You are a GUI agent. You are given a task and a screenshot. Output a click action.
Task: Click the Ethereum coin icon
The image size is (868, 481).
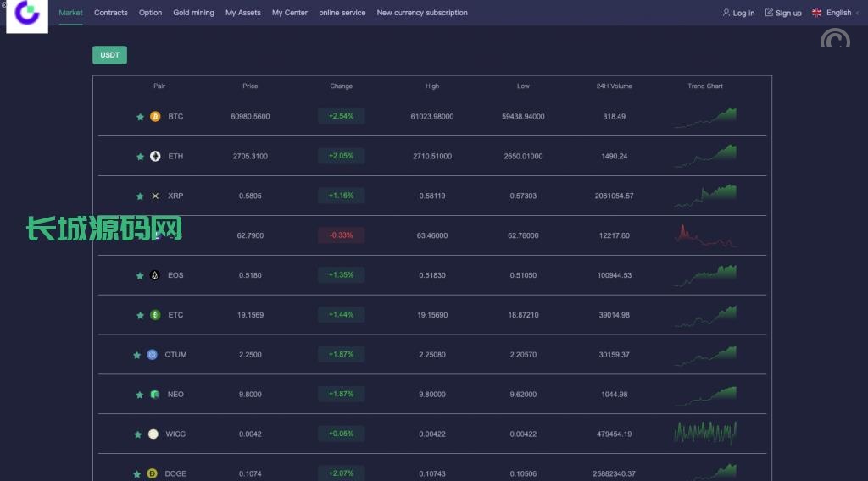(155, 157)
